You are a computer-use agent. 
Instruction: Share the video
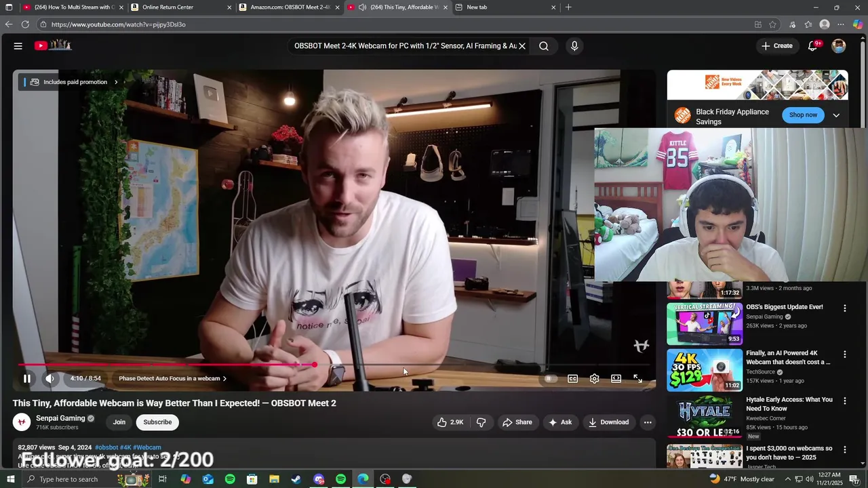517,422
